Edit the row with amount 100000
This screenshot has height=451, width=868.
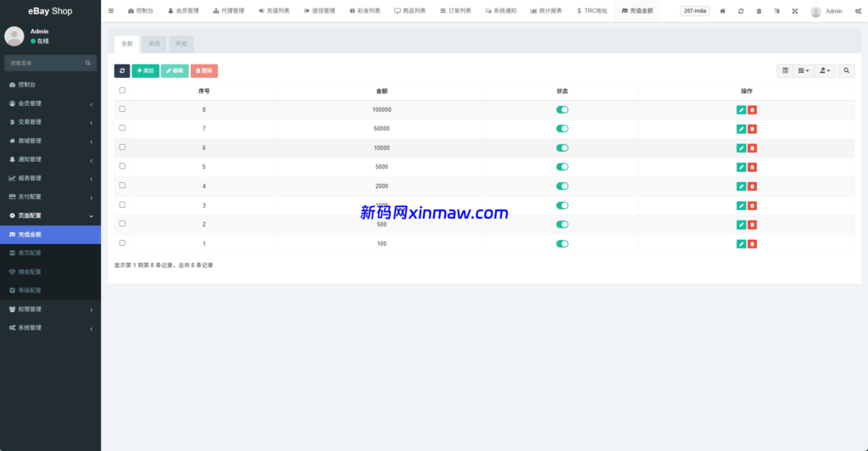(x=741, y=109)
